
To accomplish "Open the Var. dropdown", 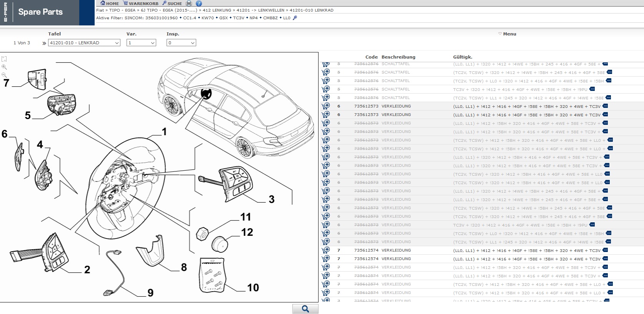I will click(141, 43).
